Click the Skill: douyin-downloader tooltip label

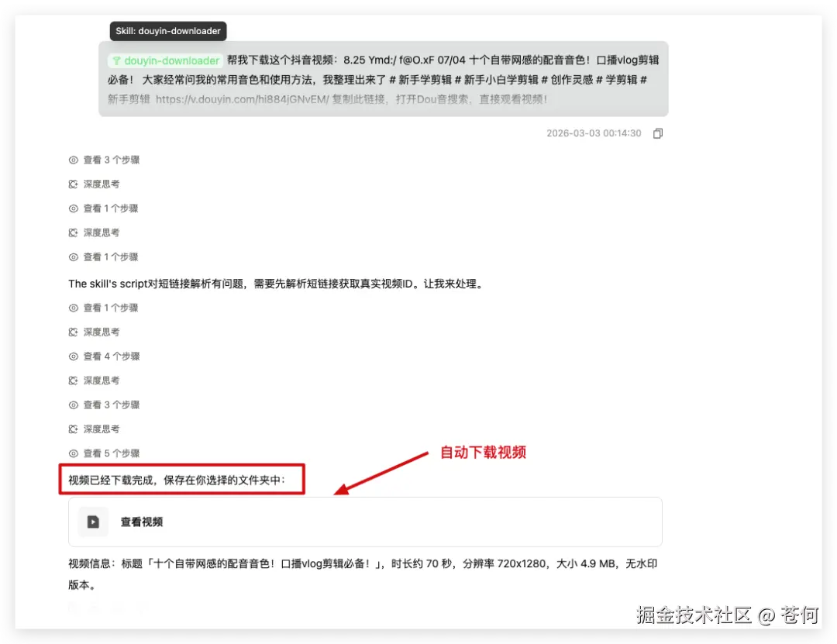pos(167,31)
